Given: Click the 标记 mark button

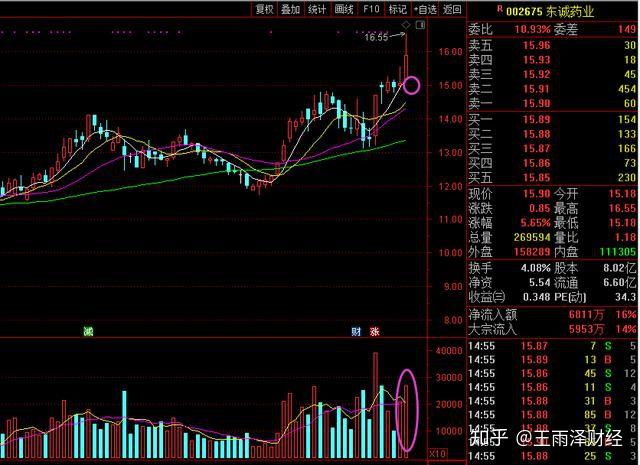Looking at the screenshot, I should pos(397,9).
